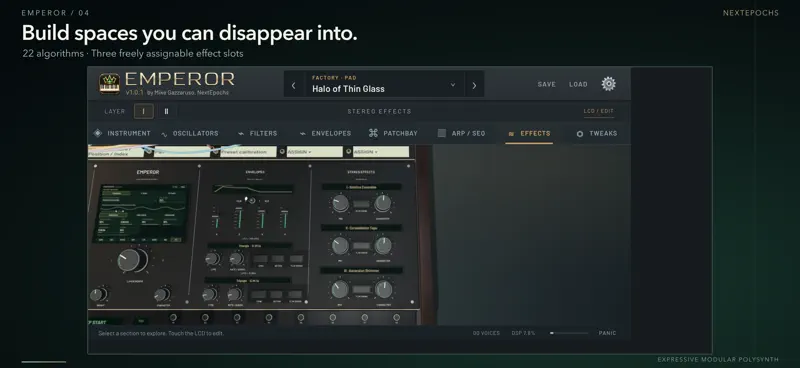
Task: Click the master volume slider beside PANIC
Action: [x=569, y=333]
